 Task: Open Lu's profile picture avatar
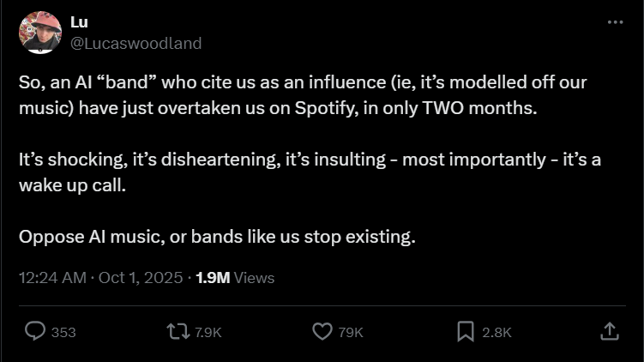click(x=39, y=33)
